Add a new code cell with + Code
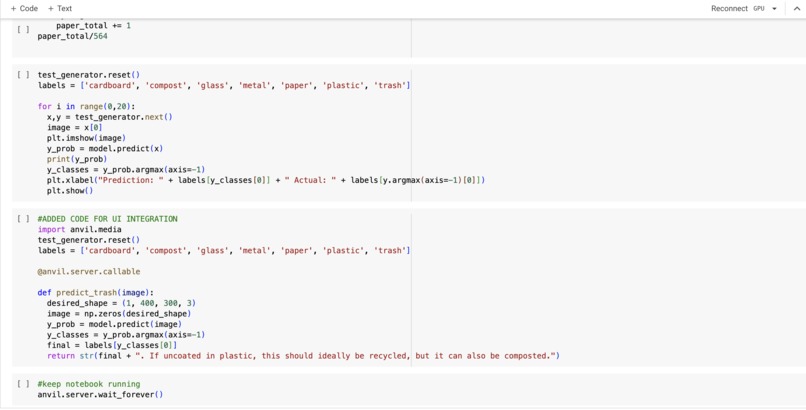This screenshot has height=410, width=806. pos(24,8)
